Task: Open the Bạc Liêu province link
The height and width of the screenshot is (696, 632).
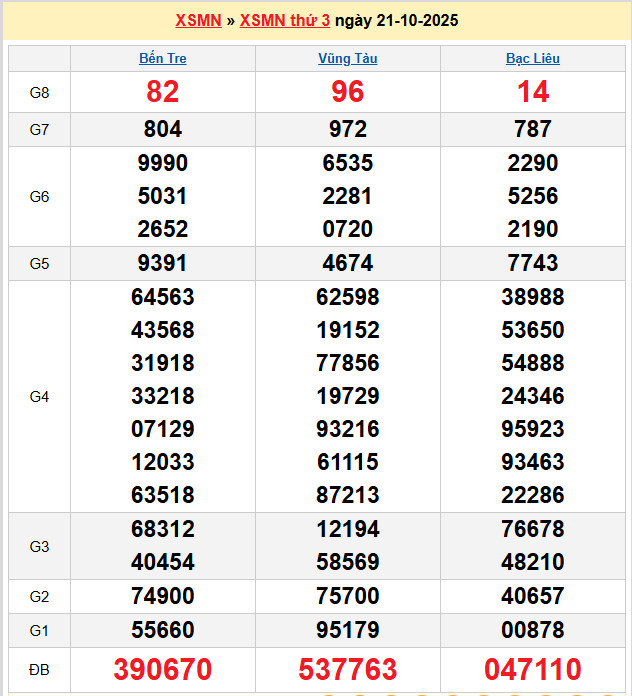Action: coord(533,58)
